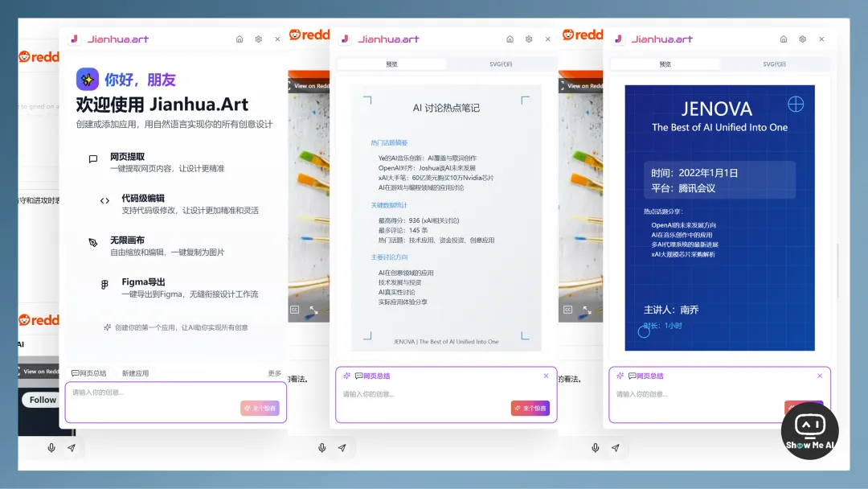Click the Figma导出 icon
868x489 pixels.
tap(104, 285)
